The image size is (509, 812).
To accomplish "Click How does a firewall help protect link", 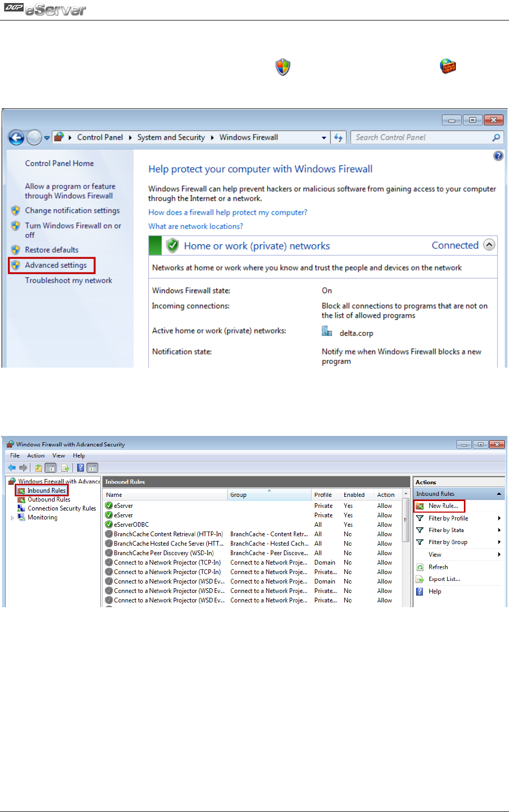I will (x=228, y=212).
